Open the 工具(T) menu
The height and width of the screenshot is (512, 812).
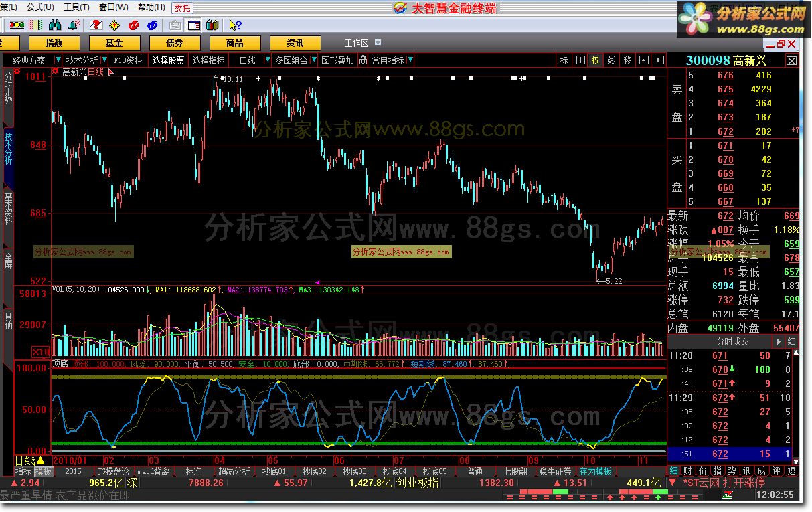(x=76, y=7)
